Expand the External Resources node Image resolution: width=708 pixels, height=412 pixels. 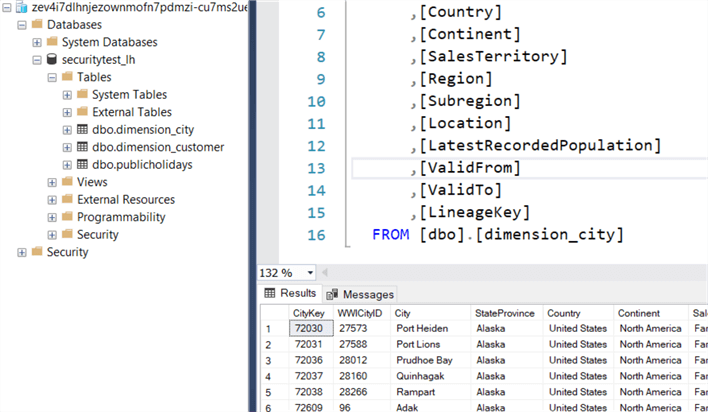(52, 200)
